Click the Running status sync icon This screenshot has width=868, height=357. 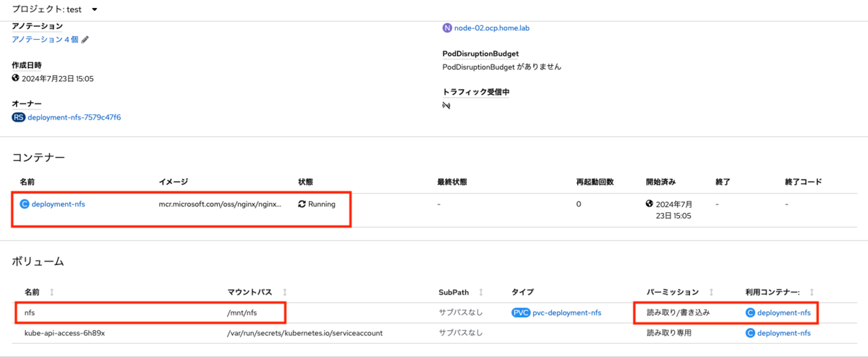pos(302,204)
